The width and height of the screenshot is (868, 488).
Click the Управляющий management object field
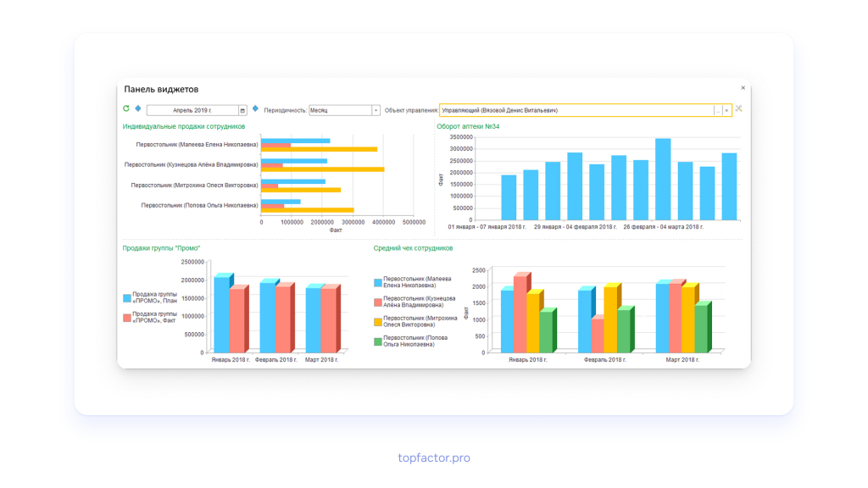tap(576, 111)
